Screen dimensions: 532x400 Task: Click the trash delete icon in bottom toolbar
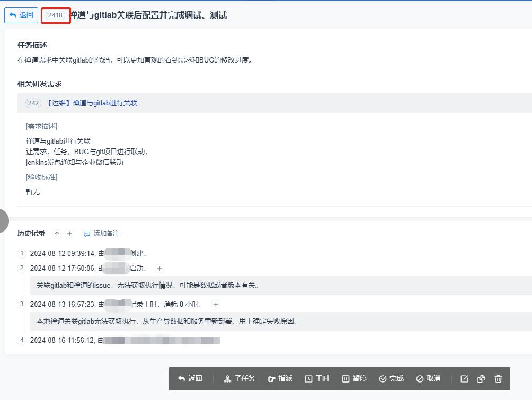click(x=498, y=379)
